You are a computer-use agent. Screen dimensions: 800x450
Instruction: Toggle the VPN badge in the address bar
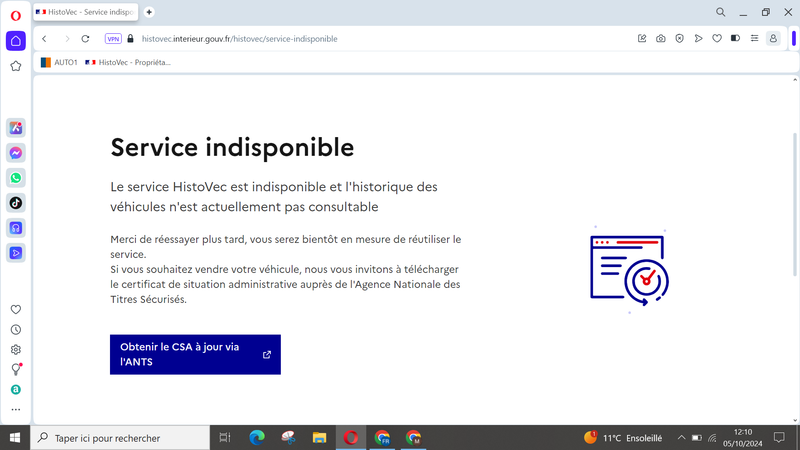113,39
